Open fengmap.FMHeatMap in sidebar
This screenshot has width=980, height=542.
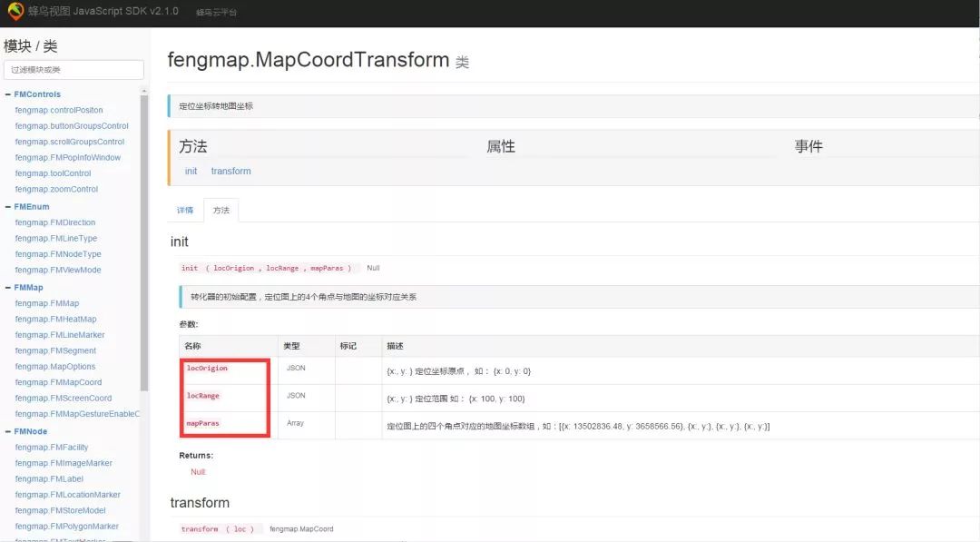point(55,320)
